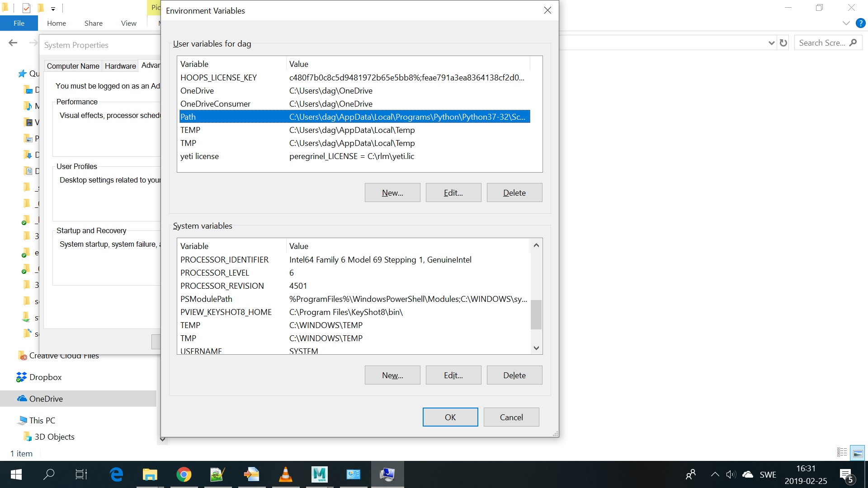Image resolution: width=868 pixels, height=488 pixels.
Task: Click Edit for user variables
Action: tap(453, 193)
